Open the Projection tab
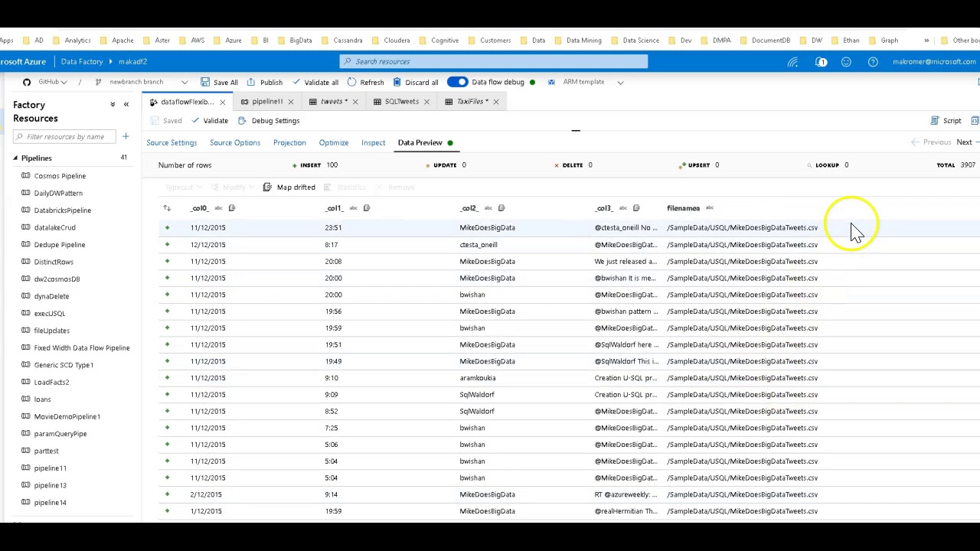Image resolution: width=980 pixels, height=551 pixels. 289,143
